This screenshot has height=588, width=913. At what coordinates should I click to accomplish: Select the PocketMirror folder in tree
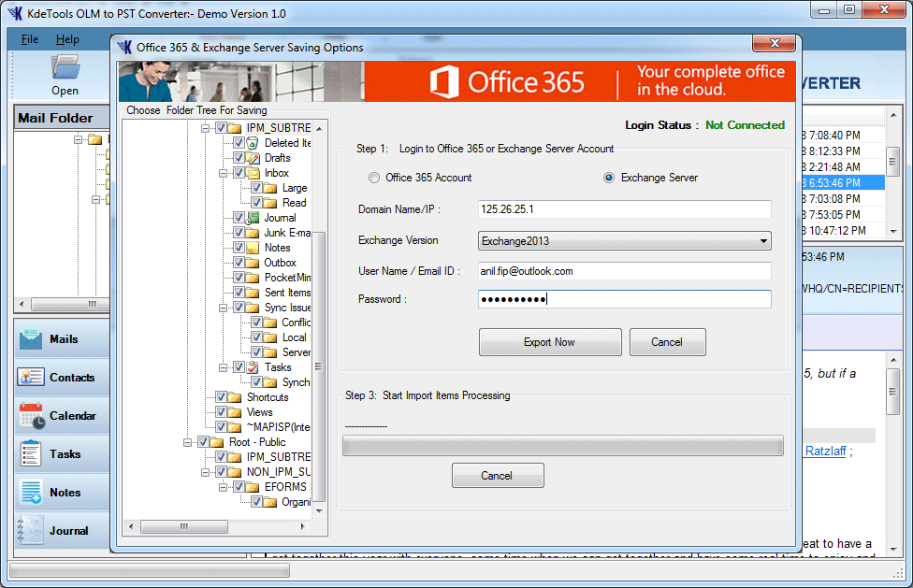pyautogui.click(x=287, y=278)
